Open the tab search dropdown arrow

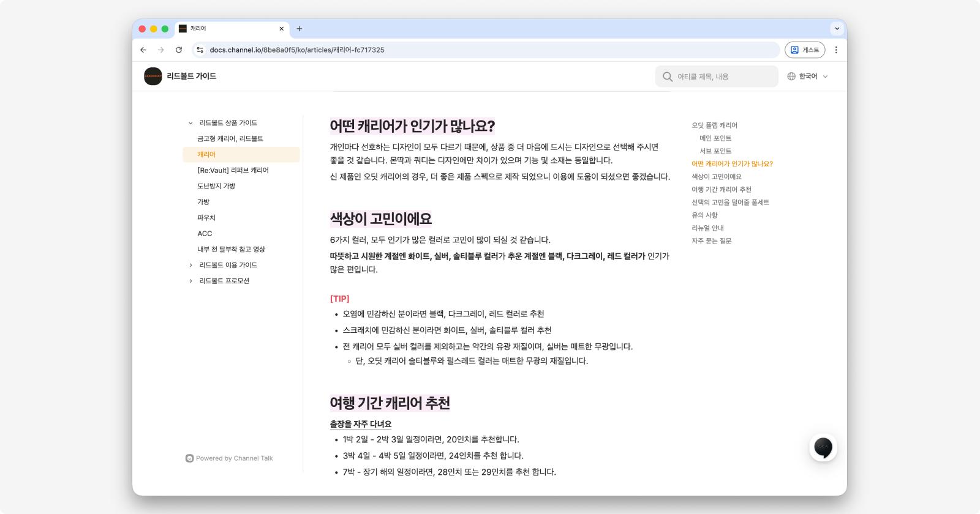[x=837, y=29]
